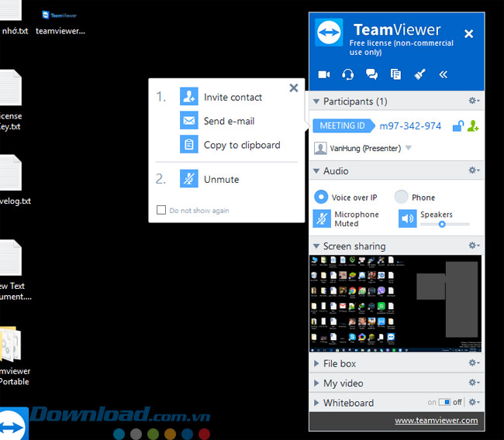
Task: Expand the Whiteboard section
Action: [316, 403]
